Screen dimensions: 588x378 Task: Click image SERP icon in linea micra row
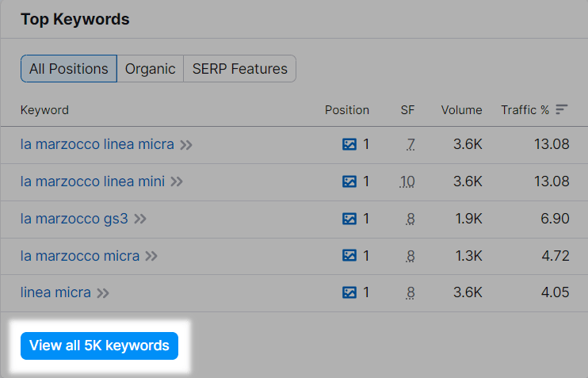pyautogui.click(x=349, y=292)
